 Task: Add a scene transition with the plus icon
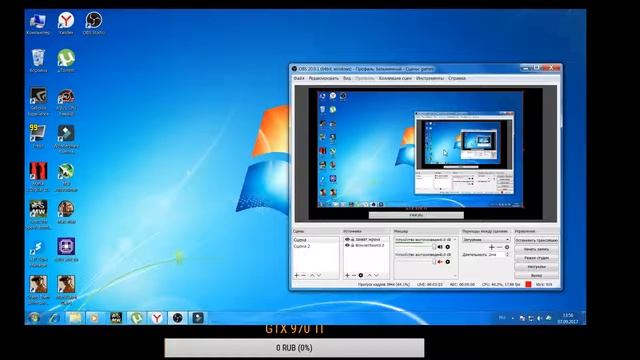[491, 247]
